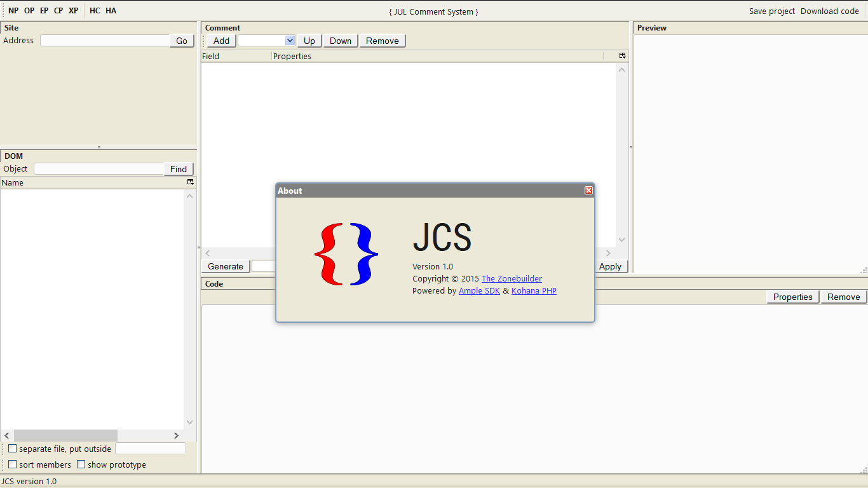Screen dimensions: 868x488
Task: Select the XP icon in the toolbar
Action: tap(73, 10)
